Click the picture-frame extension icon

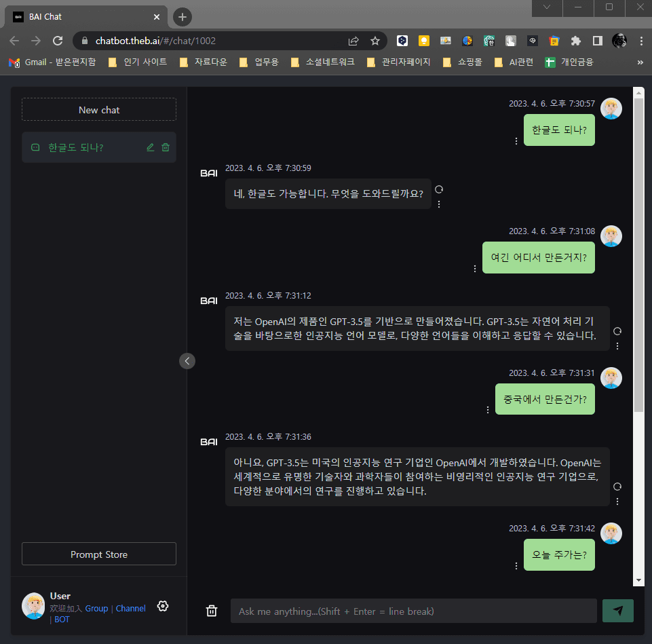(x=446, y=41)
